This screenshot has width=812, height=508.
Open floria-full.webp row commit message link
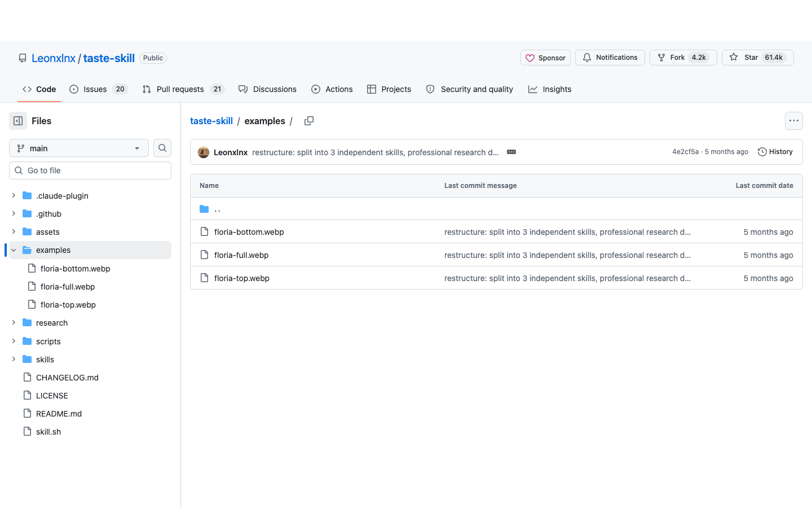coord(567,255)
